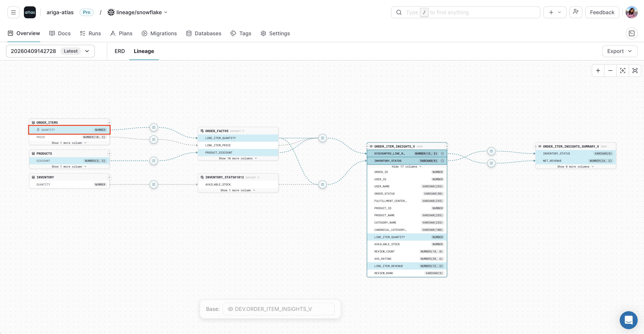The width and height of the screenshot is (644, 334).
Task: Open the 20260409142728 version dropdown
Action: (87, 51)
